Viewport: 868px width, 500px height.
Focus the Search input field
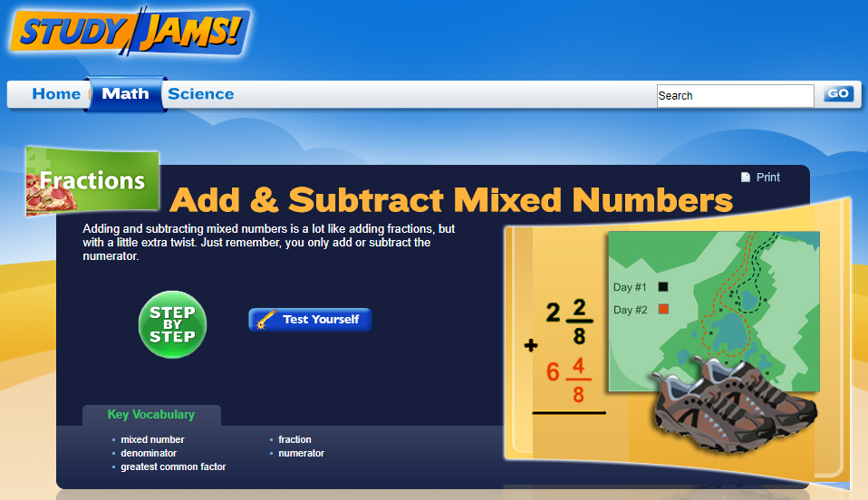point(735,96)
